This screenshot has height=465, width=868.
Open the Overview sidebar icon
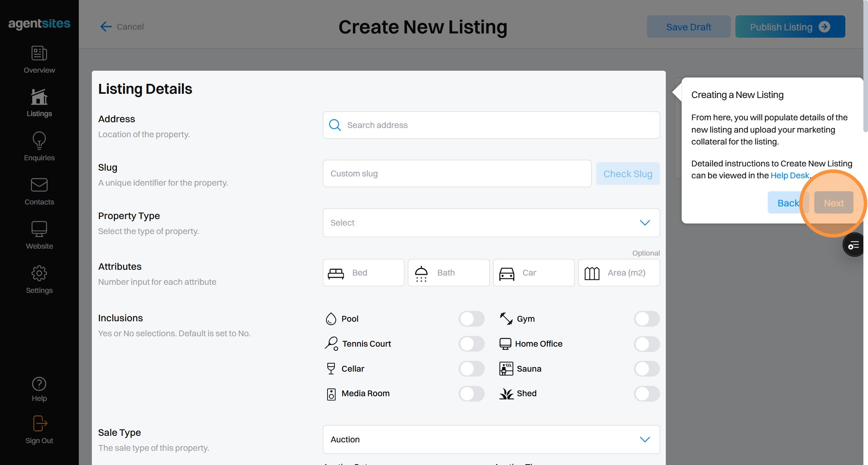[x=39, y=53]
